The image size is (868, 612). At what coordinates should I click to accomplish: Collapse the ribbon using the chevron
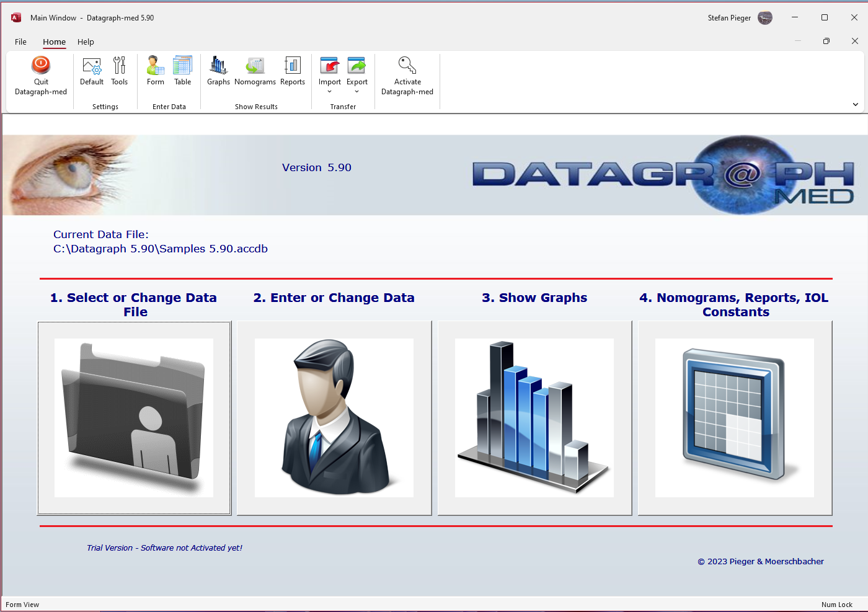856,105
